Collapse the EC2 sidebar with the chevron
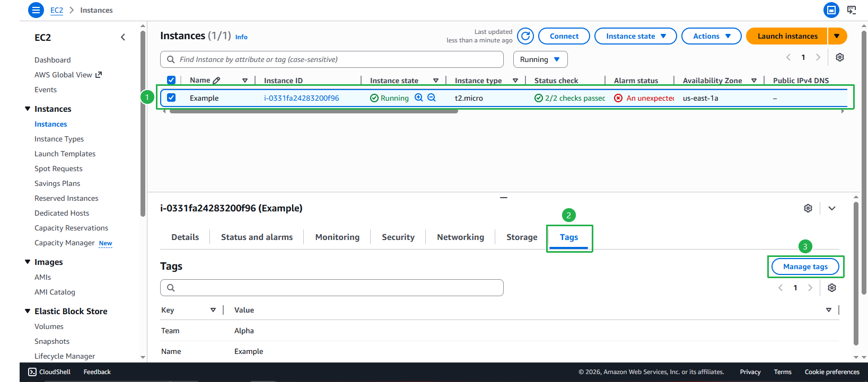The width and height of the screenshot is (868, 382). coord(123,37)
